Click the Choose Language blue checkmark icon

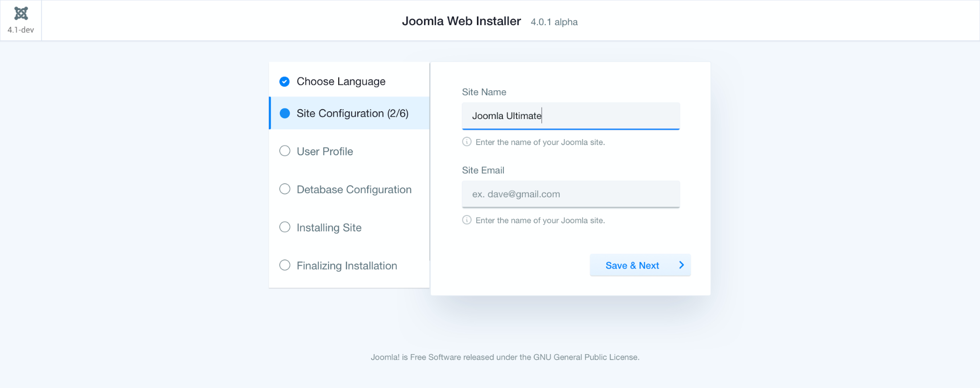click(x=284, y=81)
